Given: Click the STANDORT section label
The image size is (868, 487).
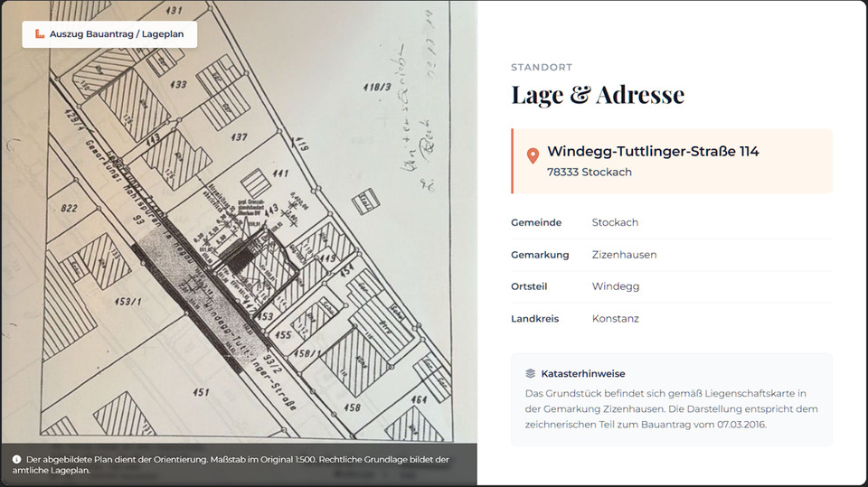Looking at the screenshot, I should coord(541,68).
